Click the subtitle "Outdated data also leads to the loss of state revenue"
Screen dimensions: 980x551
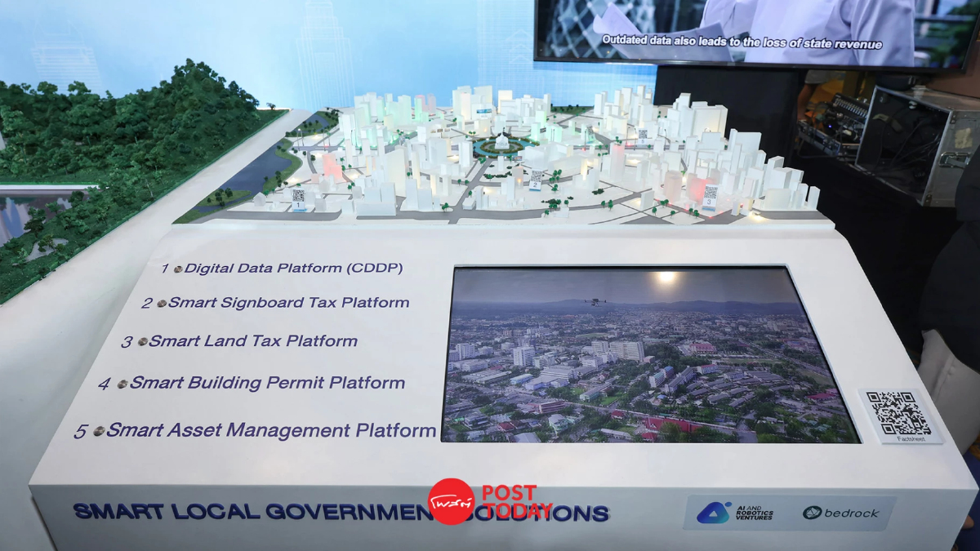(x=742, y=43)
